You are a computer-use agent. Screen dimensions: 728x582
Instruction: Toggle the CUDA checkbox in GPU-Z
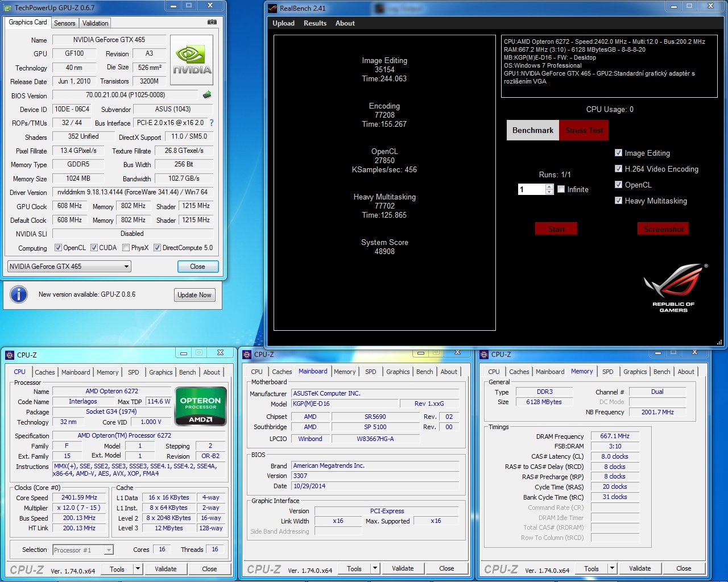tap(94, 248)
